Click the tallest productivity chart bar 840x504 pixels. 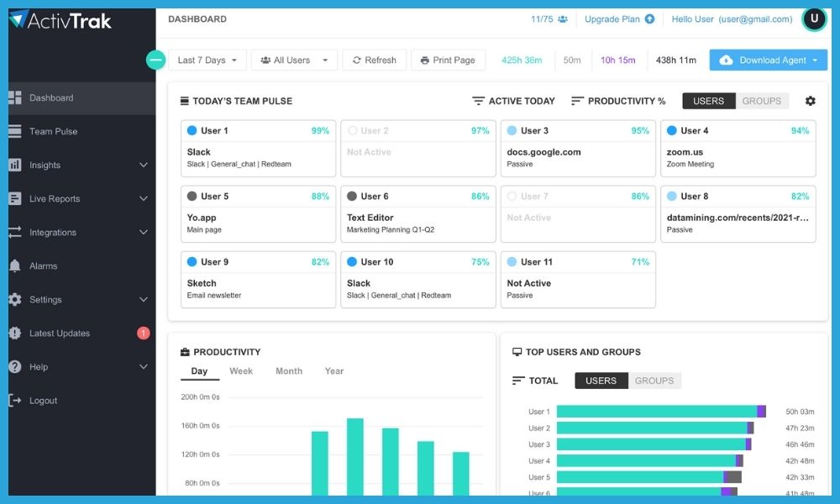click(x=355, y=457)
